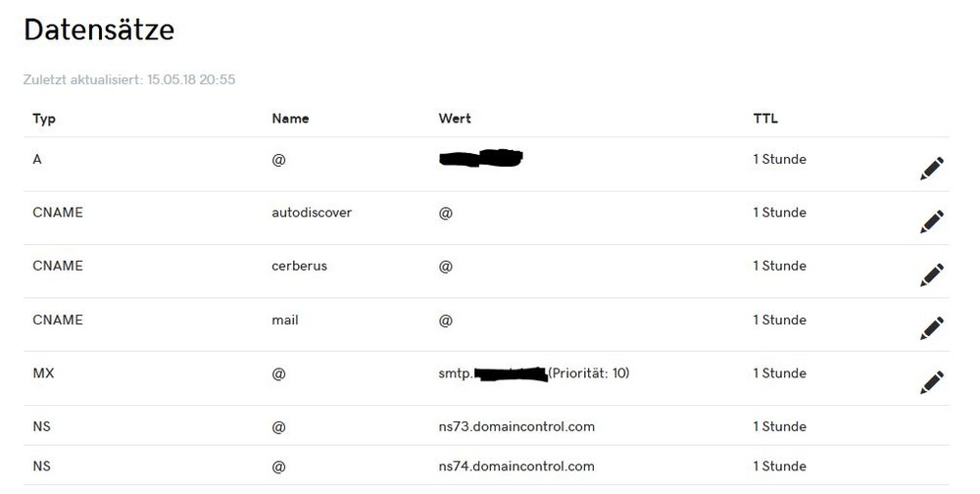Edit the A record with pencil icon
Image resolution: width=980 pixels, height=494 pixels.
click(x=932, y=169)
